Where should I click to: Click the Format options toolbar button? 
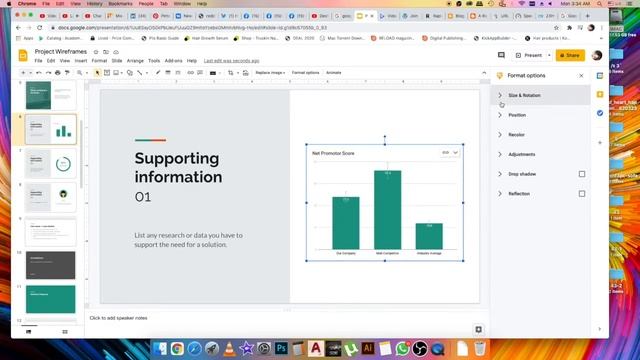tap(305, 73)
